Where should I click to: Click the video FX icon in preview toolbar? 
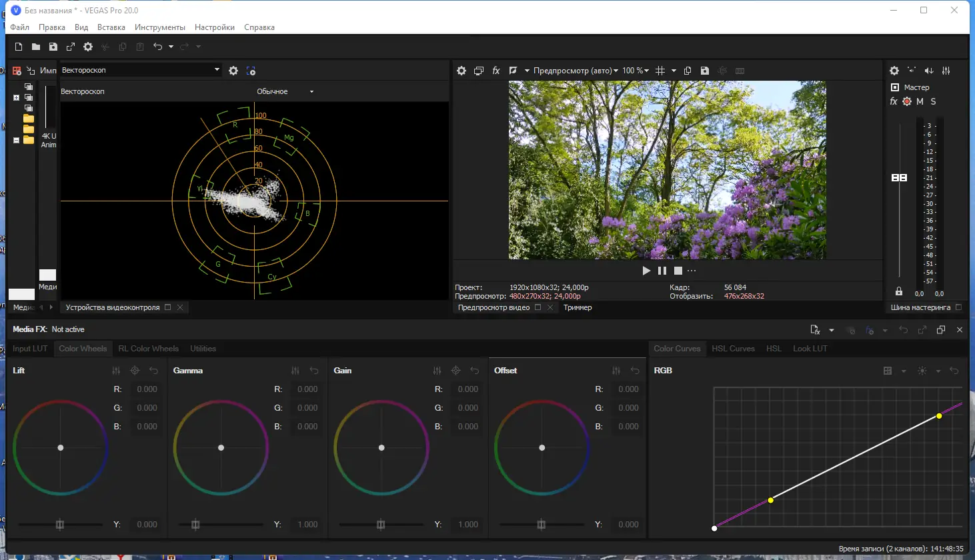(x=496, y=71)
